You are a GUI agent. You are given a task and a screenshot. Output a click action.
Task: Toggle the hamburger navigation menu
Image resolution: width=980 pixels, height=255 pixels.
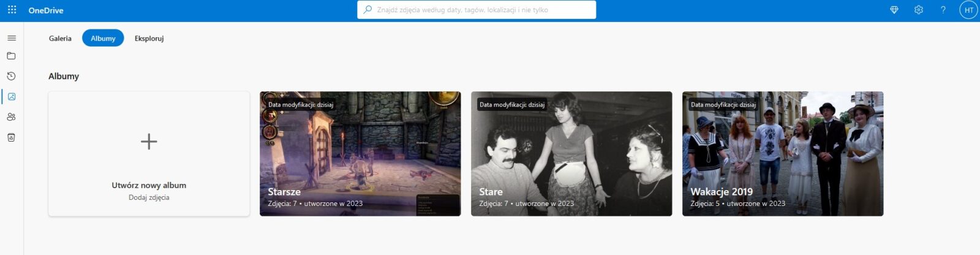pos(12,38)
